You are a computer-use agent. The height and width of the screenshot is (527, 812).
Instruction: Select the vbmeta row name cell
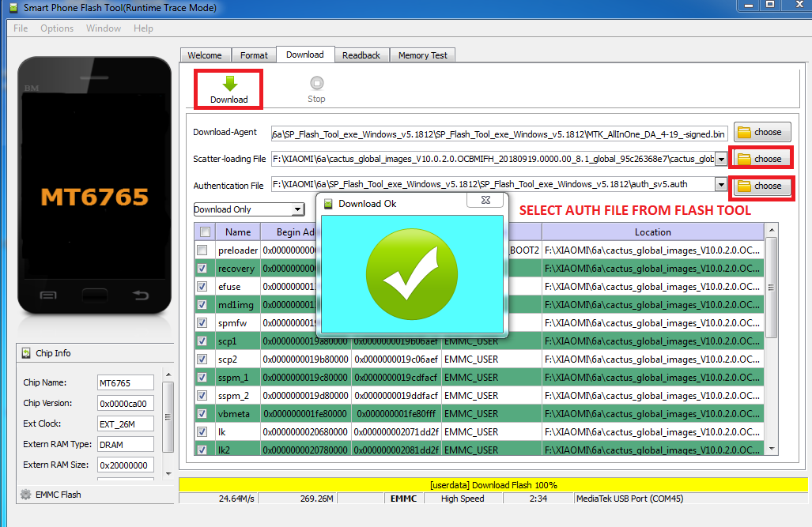coord(238,414)
